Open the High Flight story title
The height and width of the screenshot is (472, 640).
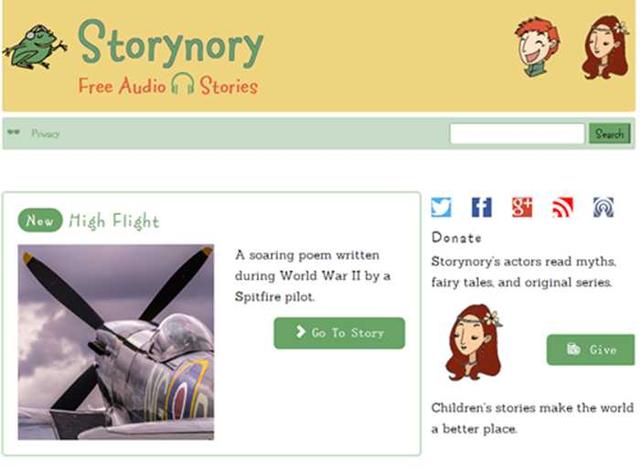114,221
